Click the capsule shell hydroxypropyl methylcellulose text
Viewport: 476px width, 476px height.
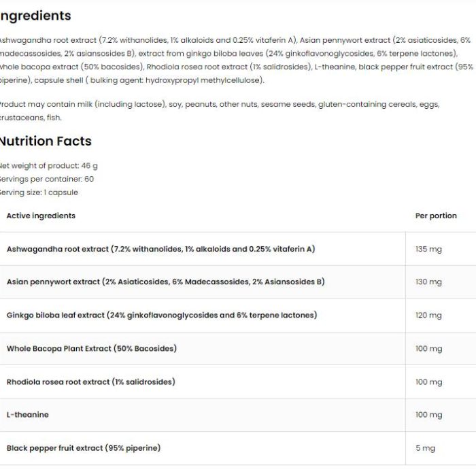point(149,80)
